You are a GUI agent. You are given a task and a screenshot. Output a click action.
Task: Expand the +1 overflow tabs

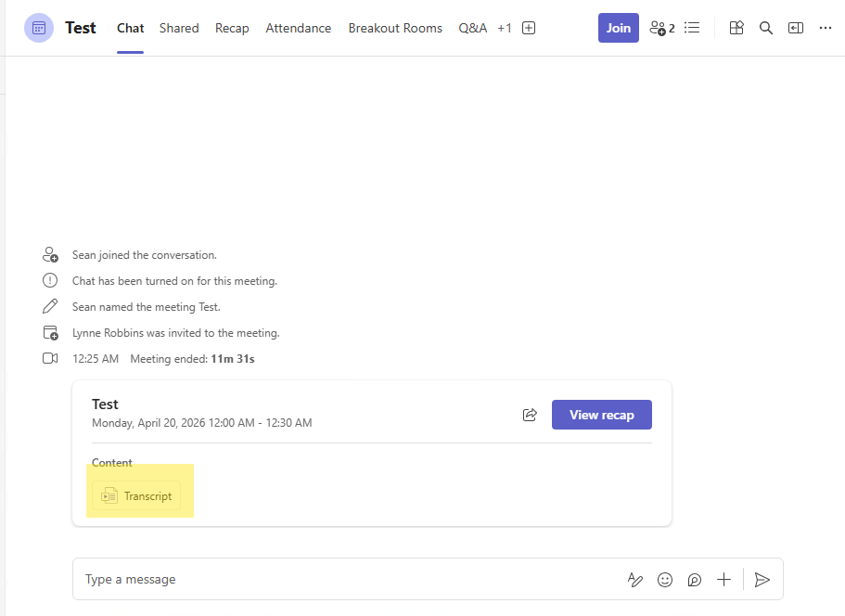pyautogui.click(x=504, y=28)
